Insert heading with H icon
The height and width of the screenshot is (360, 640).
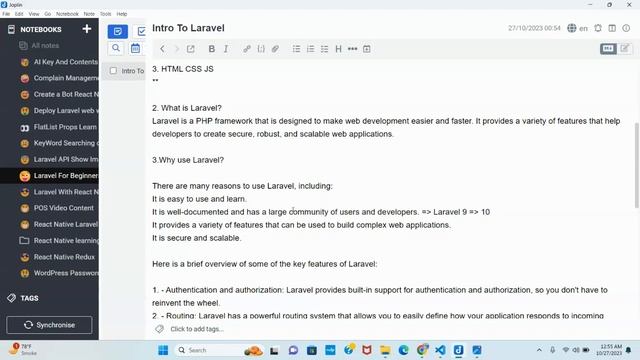338,49
